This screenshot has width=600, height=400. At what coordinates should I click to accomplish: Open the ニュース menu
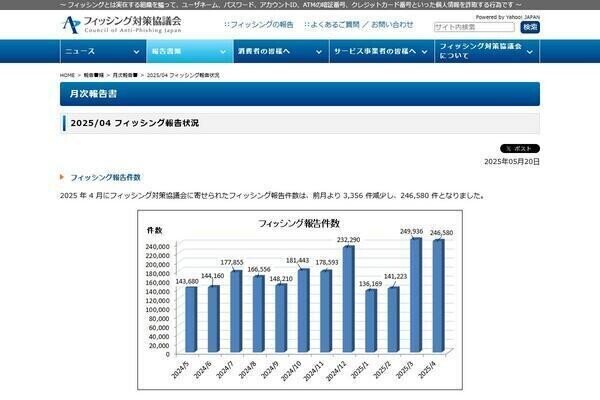click(103, 51)
